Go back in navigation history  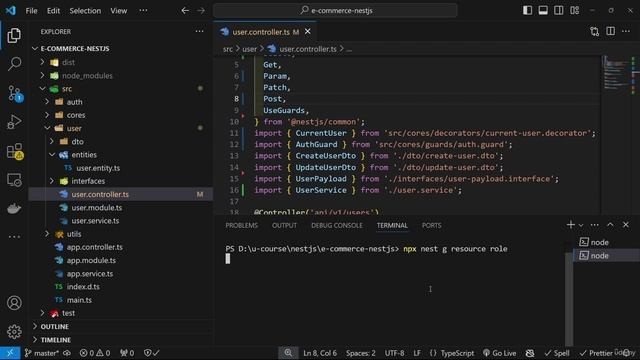pyautogui.click(x=185, y=11)
